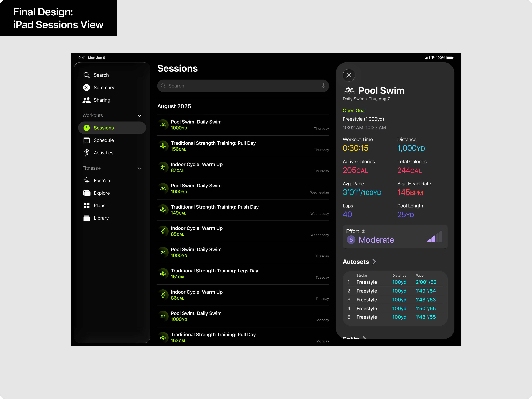Image resolution: width=532 pixels, height=399 pixels.
Task: Open Tuesday Legs Day strength session
Action: click(243, 274)
